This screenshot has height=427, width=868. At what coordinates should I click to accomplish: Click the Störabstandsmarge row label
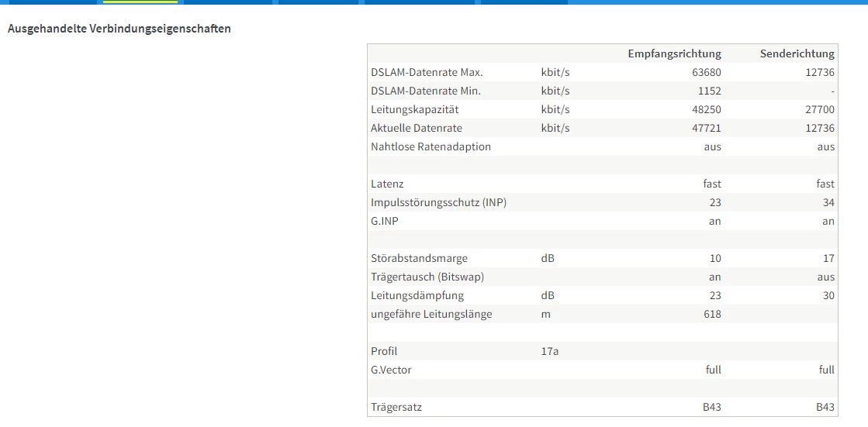[x=419, y=258]
